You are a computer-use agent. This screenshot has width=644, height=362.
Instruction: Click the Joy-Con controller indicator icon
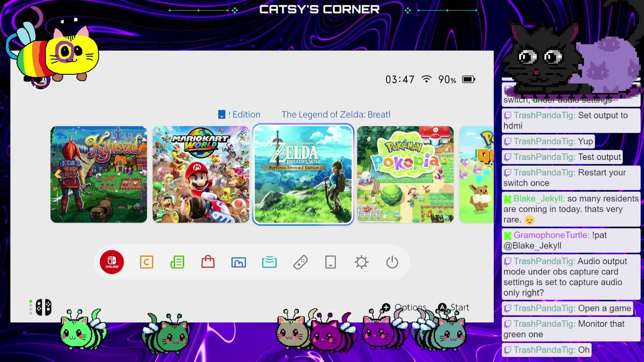(x=43, y=307)
